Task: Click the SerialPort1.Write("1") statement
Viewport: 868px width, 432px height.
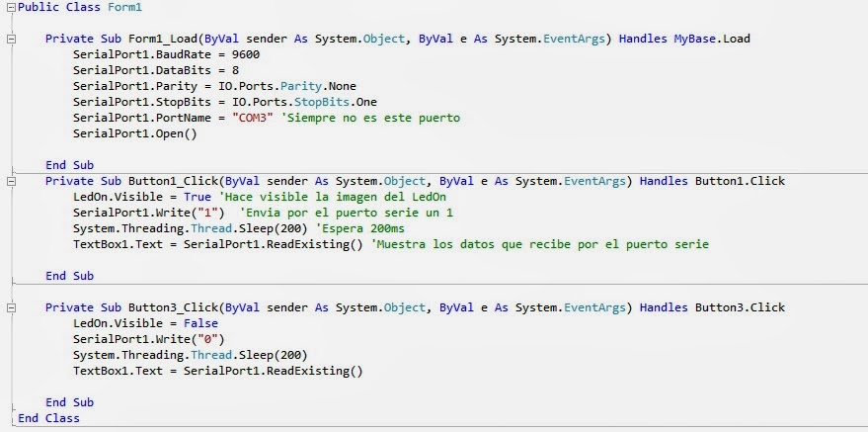Action: tap(148, 213)
